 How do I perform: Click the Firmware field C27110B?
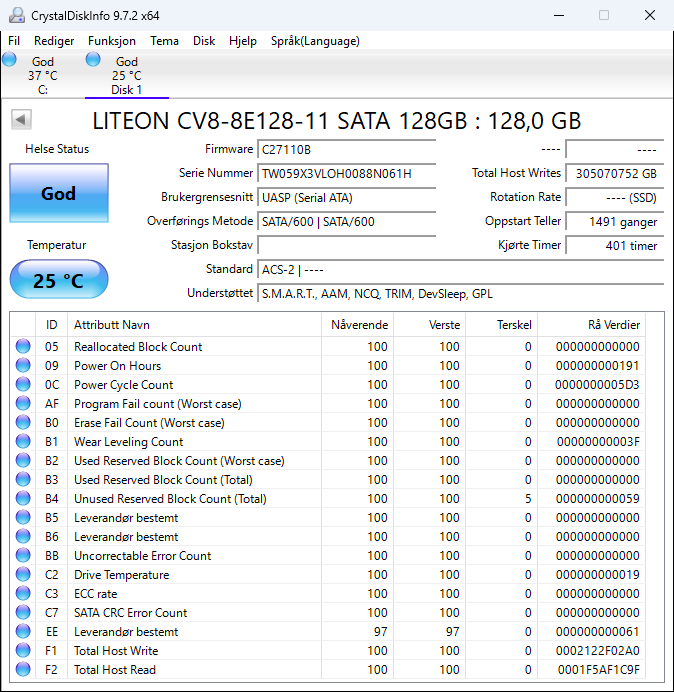click(346, 150)
